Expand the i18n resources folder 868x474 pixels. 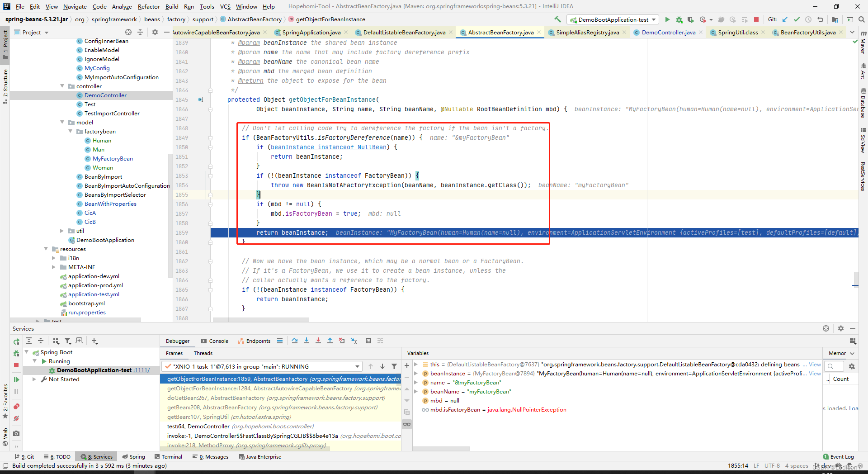coord(54,258)
